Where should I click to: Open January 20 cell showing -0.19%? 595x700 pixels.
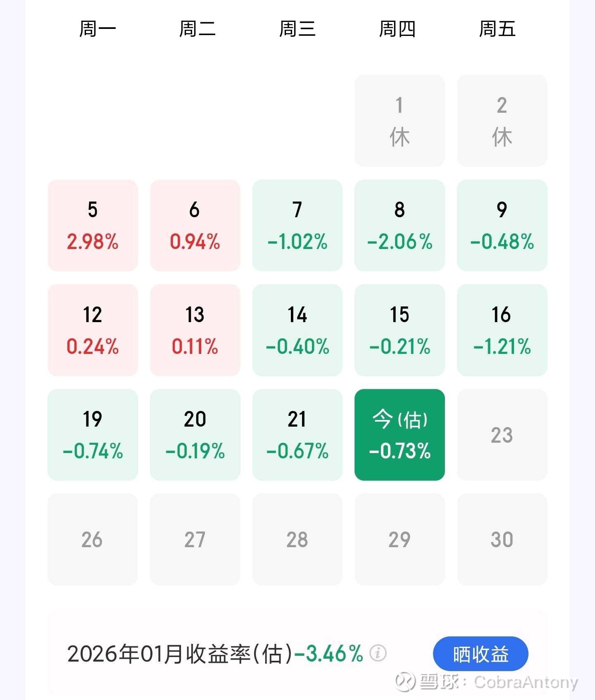tap(195, 434)
